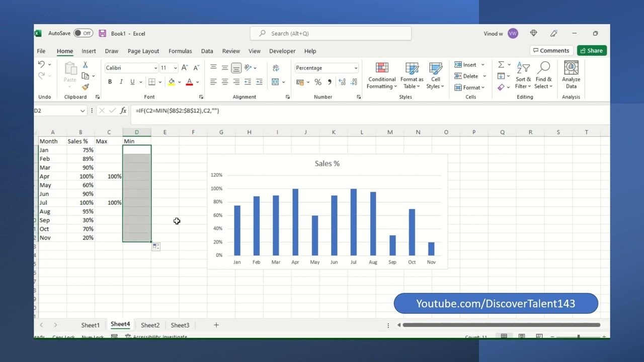Click the Comments button
644x362 pixels.
551,50
